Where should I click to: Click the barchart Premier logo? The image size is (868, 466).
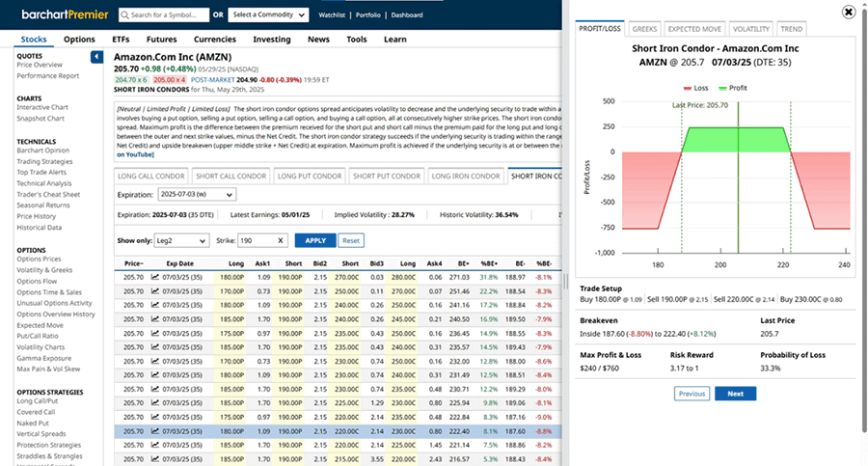click(x=65, y=15)
